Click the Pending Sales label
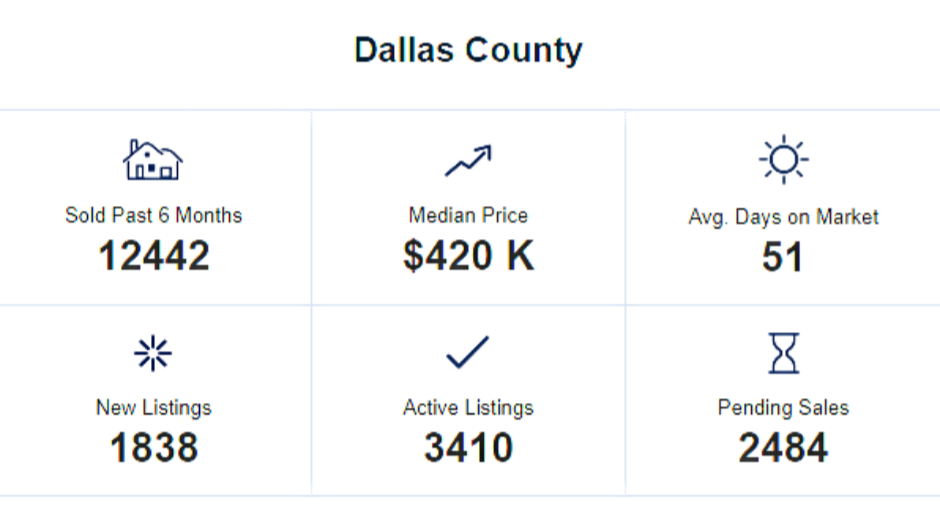The height and width of the screenshot is (528, 940). click(x=784, y=408)
